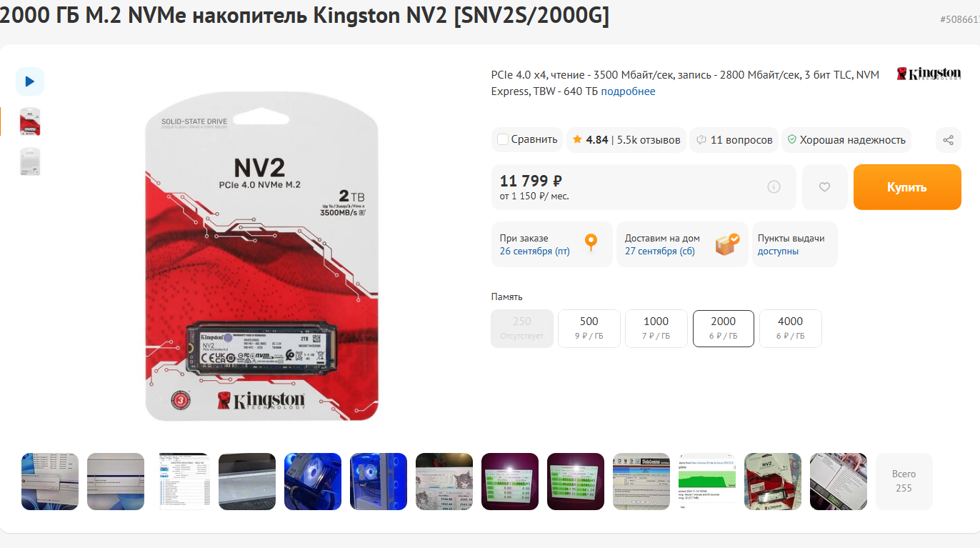980x548 pixels.
Task: Select 1000 GB memory option
Action: (656, 328)
